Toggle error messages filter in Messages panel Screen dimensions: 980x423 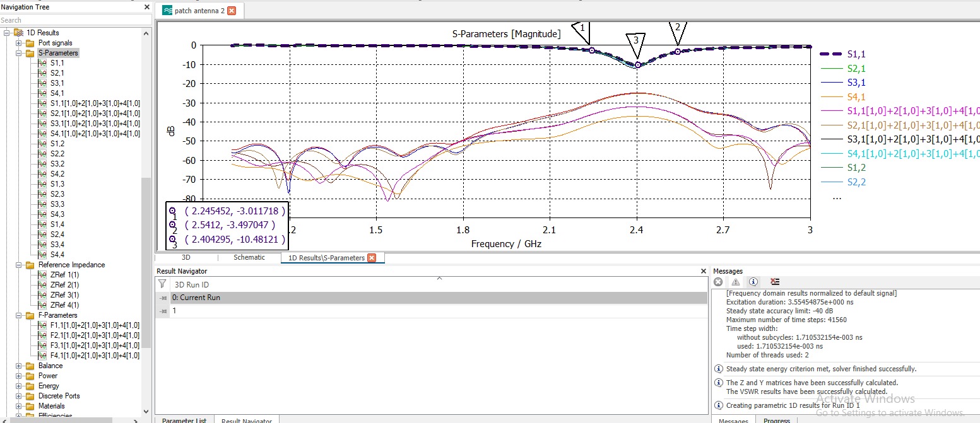click(x=718, y=282)
